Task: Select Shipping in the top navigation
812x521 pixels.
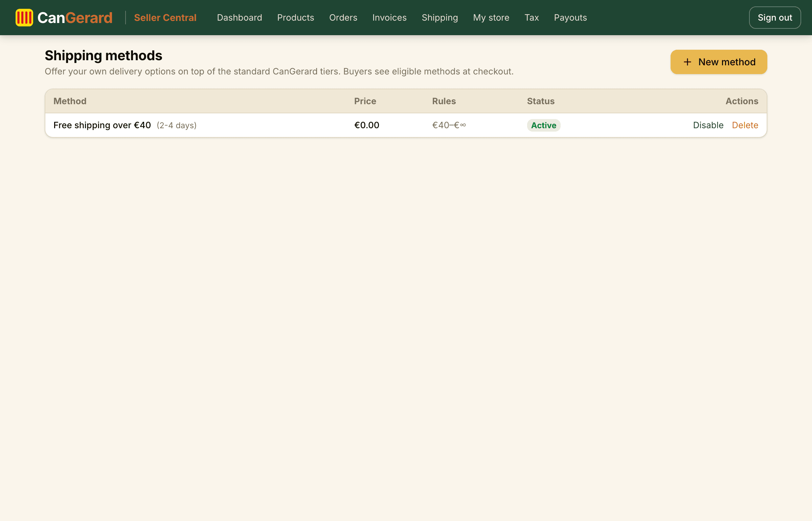Action: click(440, 18)
